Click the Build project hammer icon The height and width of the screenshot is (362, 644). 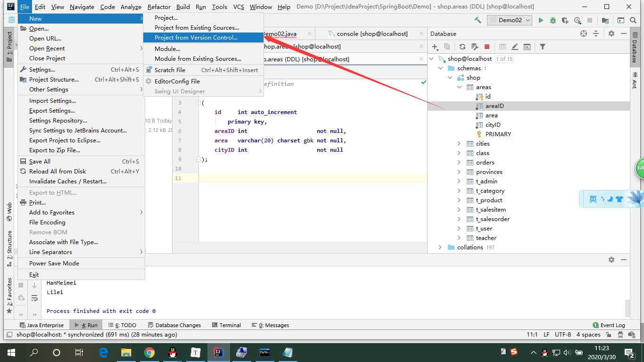[478, 20]
